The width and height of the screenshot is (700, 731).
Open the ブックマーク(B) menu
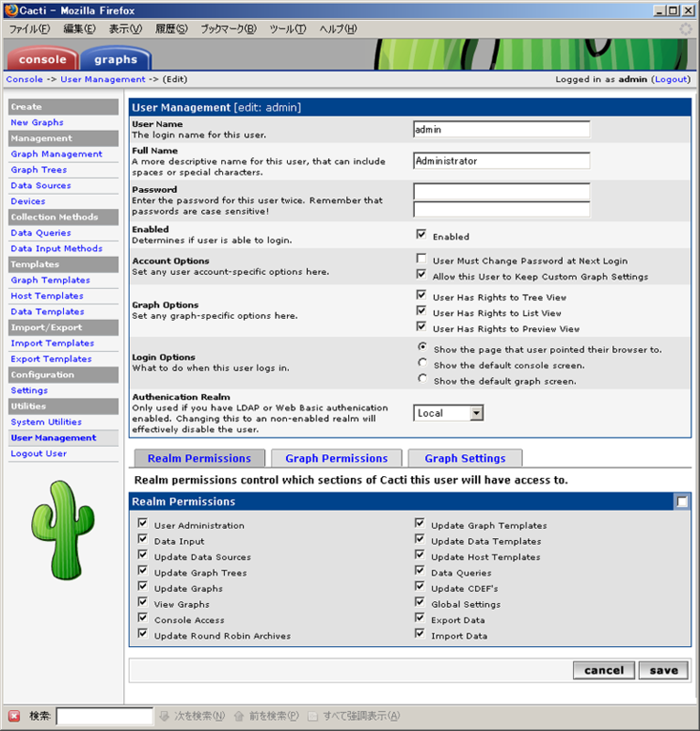[228, 29]
